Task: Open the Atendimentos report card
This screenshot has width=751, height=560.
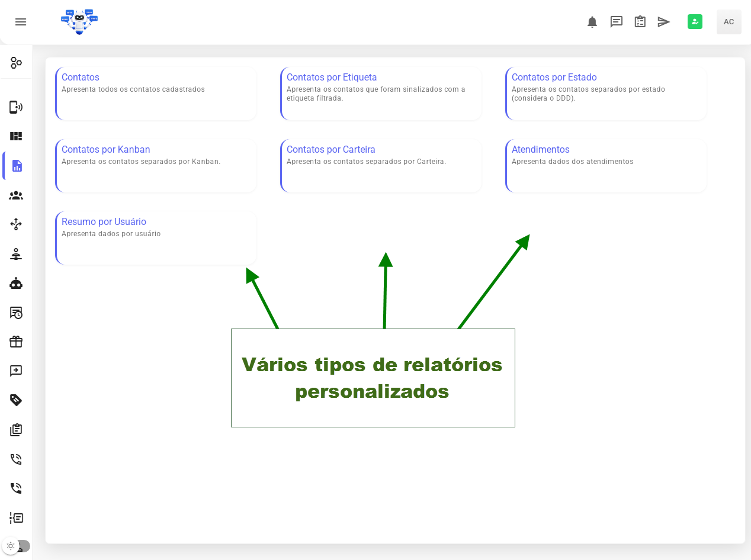Action: click(606, 166)
